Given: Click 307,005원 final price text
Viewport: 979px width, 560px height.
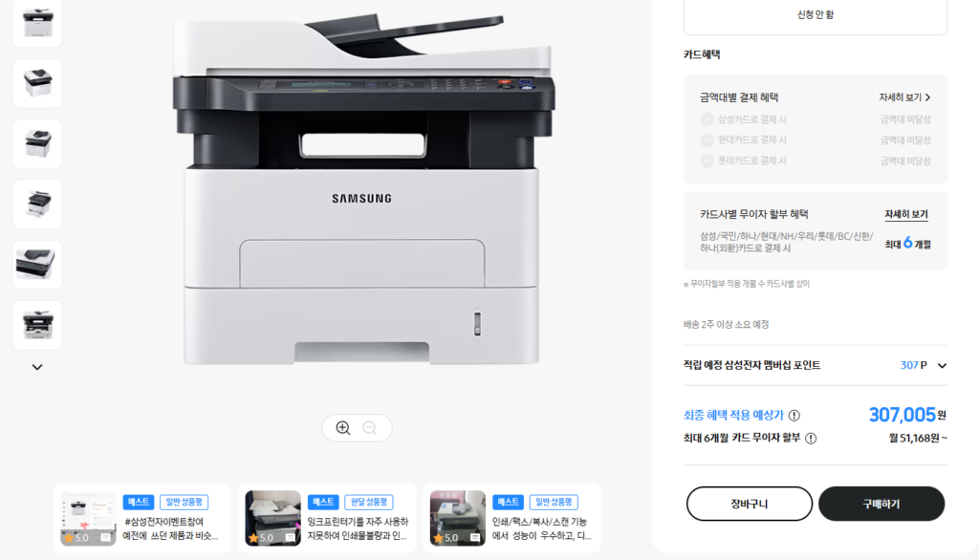Looking at the screenshot, I should pyautogui.click(x=907, y=415).
